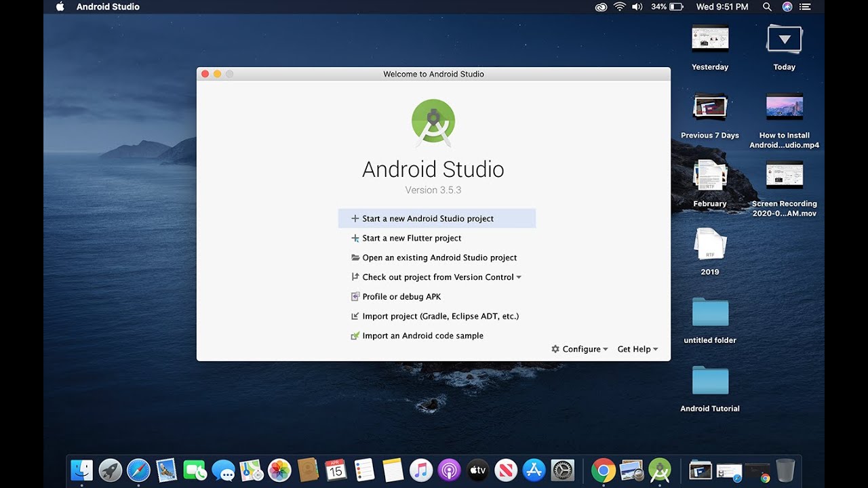Open FaceTime from the dock
Viewport: 868px width, 488px height.
(195, 470)
